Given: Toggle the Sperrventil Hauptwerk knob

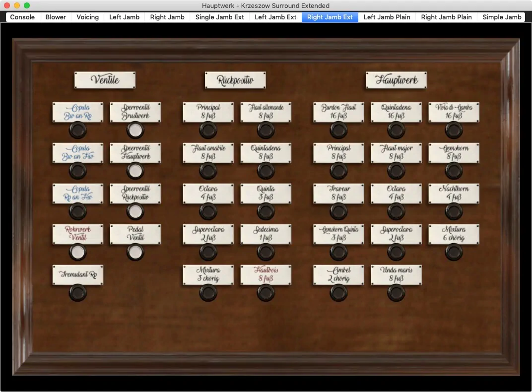Looking at the screenshot, I should pyautogui.click(x=135, y=171).
